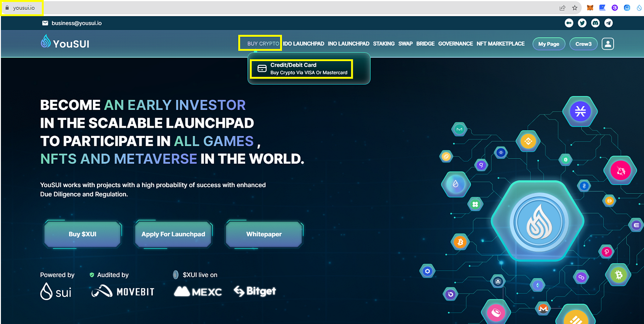
Task: Open the MetaMask fox extension
Action: point(590,8)
